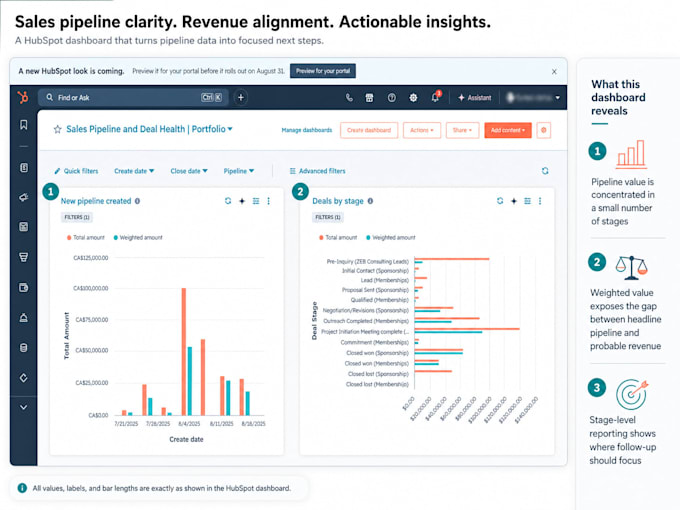Click the Project Initiation Meeting total bar
The height and width of the screenshot is (510, 680).
point(467,329)
